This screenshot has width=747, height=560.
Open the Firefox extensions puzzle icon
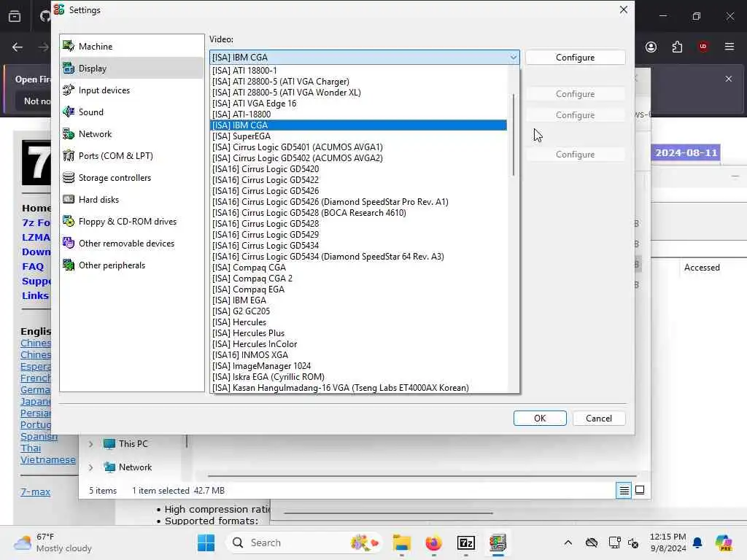[677, 47]
